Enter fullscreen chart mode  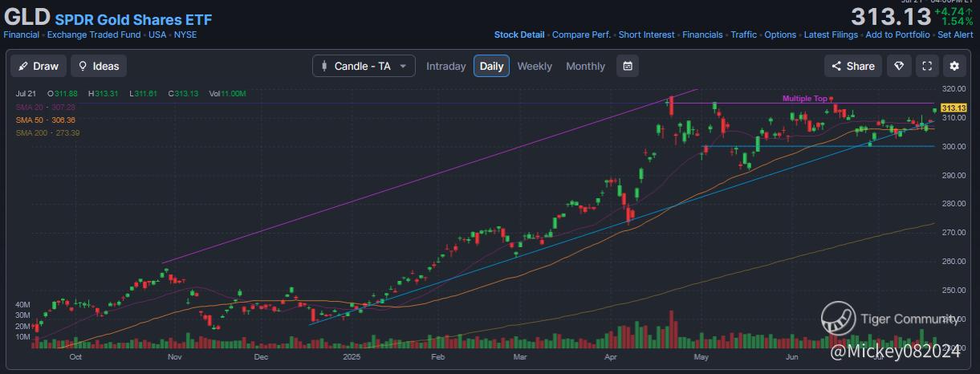[x=927, y=66]
